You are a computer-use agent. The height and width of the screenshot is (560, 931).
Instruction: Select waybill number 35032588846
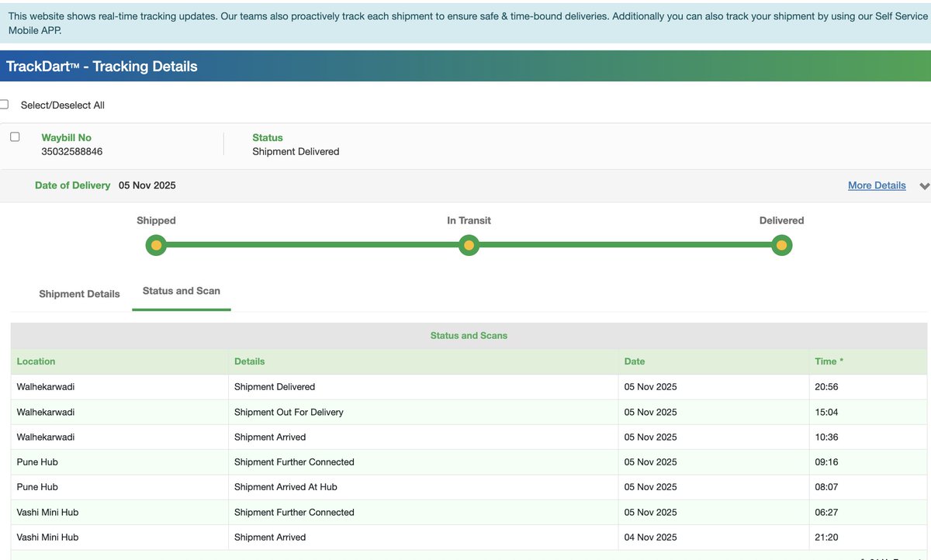tap(71, 151)
